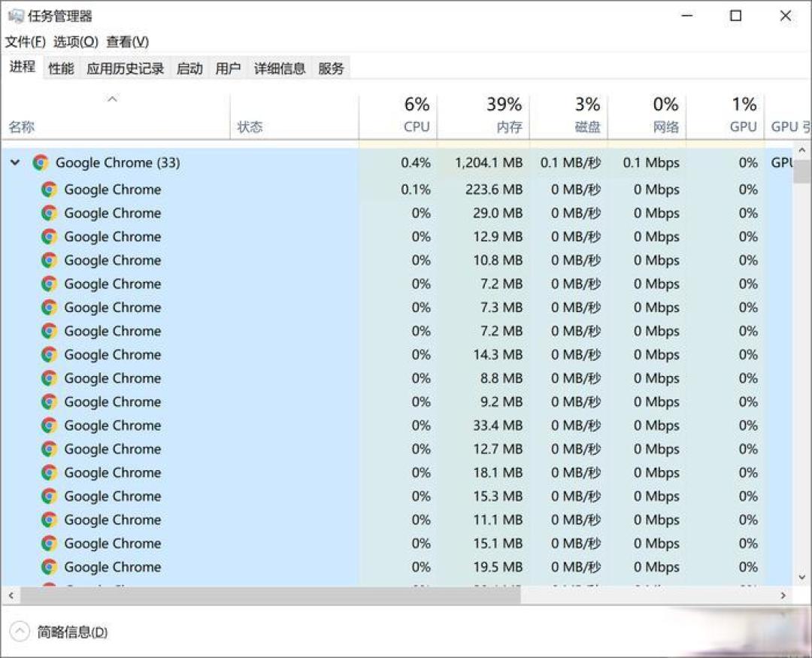Click the Chrome icon in the 18.1 MB row
Screen dimensions: 812x658
click(49, 472)
